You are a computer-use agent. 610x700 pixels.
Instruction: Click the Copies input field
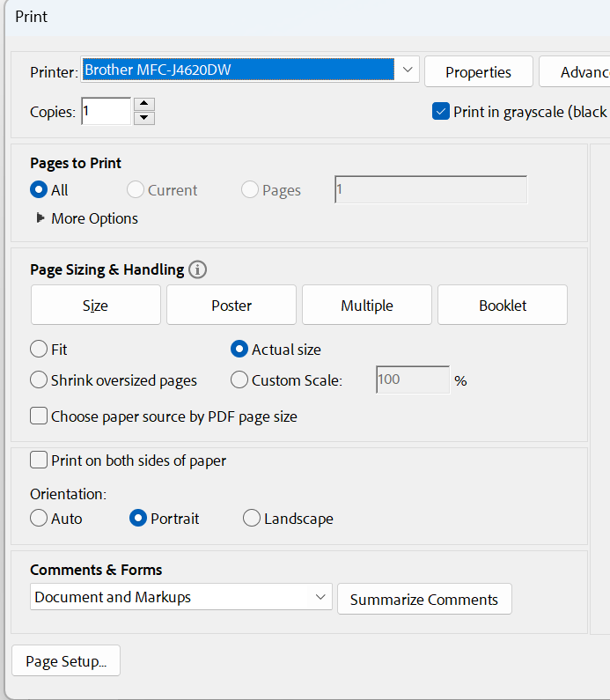tap(105, 111)
